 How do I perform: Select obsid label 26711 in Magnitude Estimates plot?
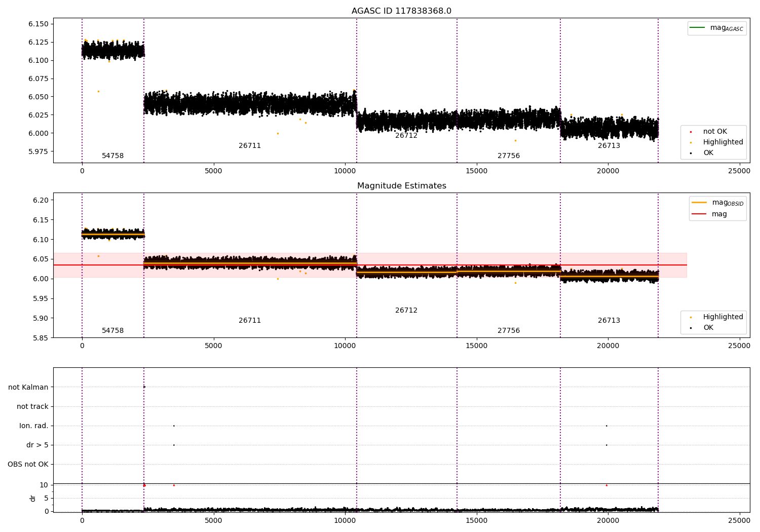click(x=250, y=321)
